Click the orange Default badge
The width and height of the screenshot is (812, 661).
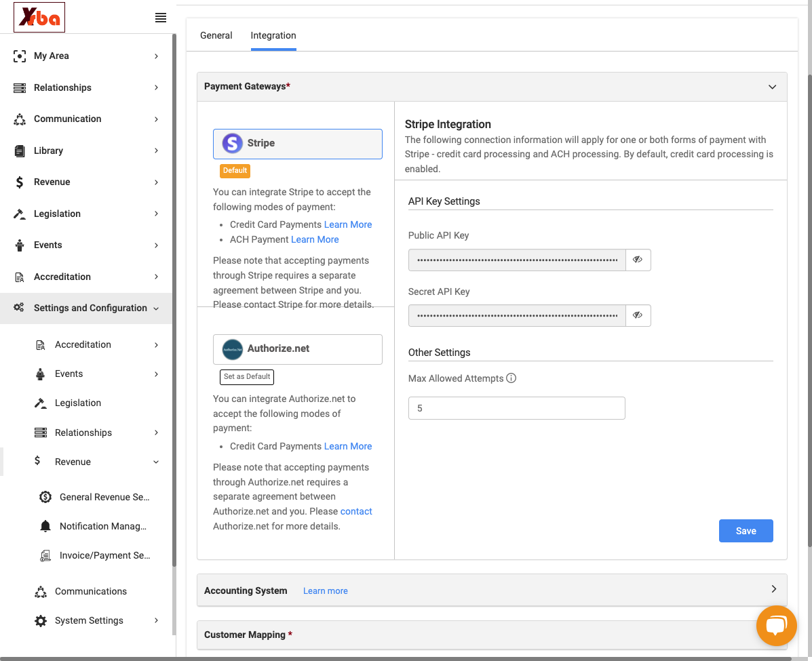tap(235, 171)
